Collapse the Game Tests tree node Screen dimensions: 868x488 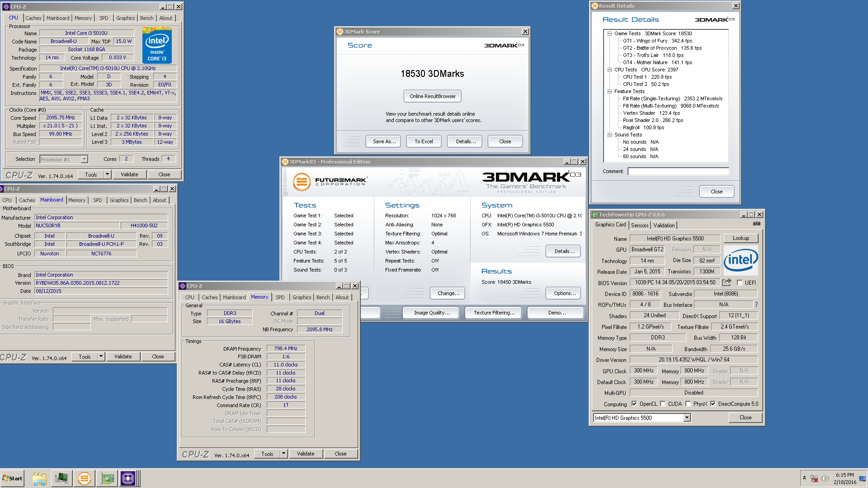pos(610,33)
